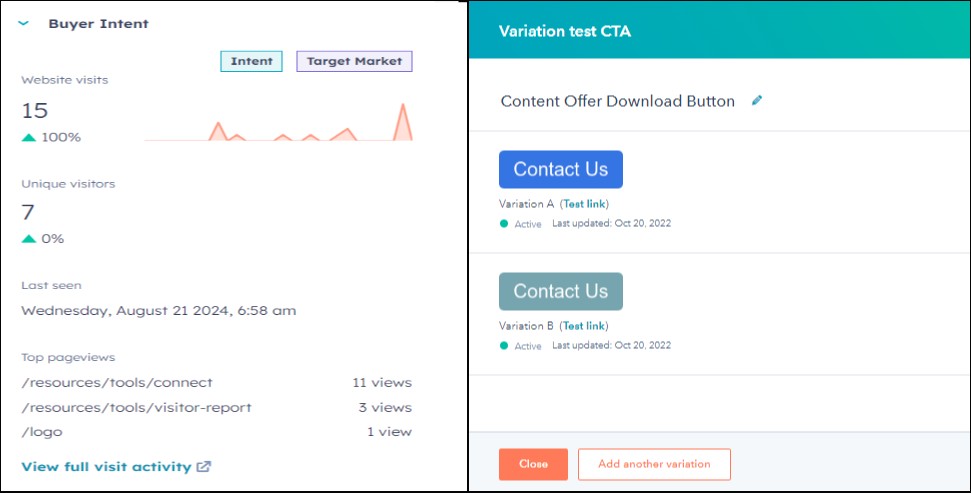This screenshot has height=493, width=971.
Task: Click Last updated date under Variation B
Action: point(612,345)
